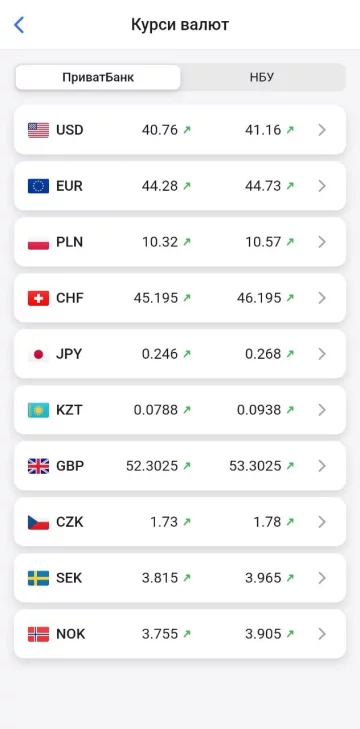Select the ПриватБанк tab
Image resolution: width=360 pixels, height=729 pixels.
pyautogui.click(x=98, y=77)
